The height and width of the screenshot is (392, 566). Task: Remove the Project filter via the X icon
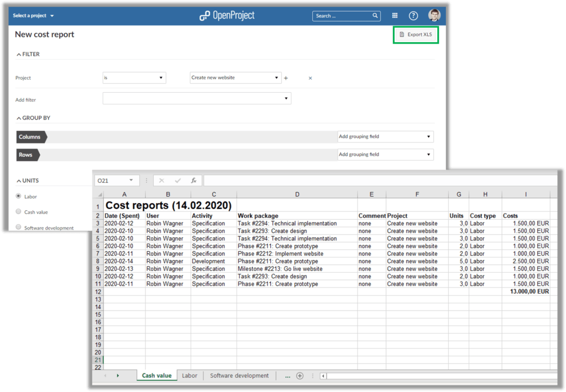pyautogui.click(x=310, y=78)
